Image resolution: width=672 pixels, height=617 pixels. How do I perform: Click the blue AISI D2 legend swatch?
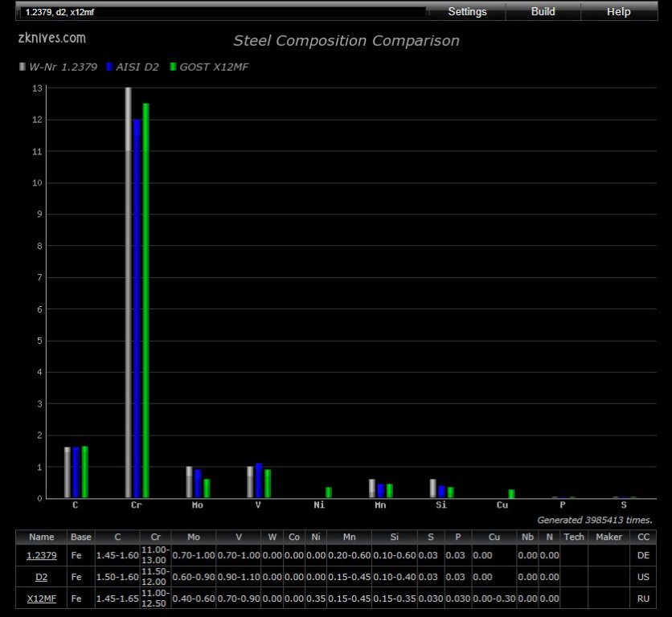[109, 67]
